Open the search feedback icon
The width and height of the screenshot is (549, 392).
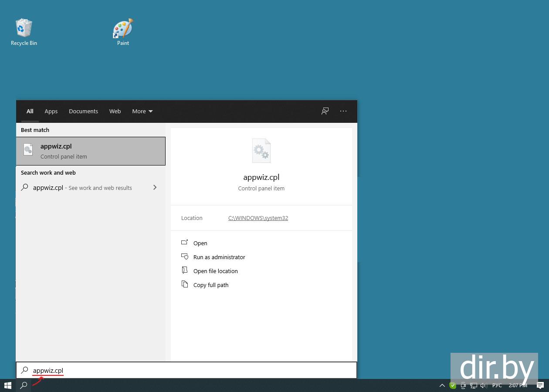(x=325, y=111)
